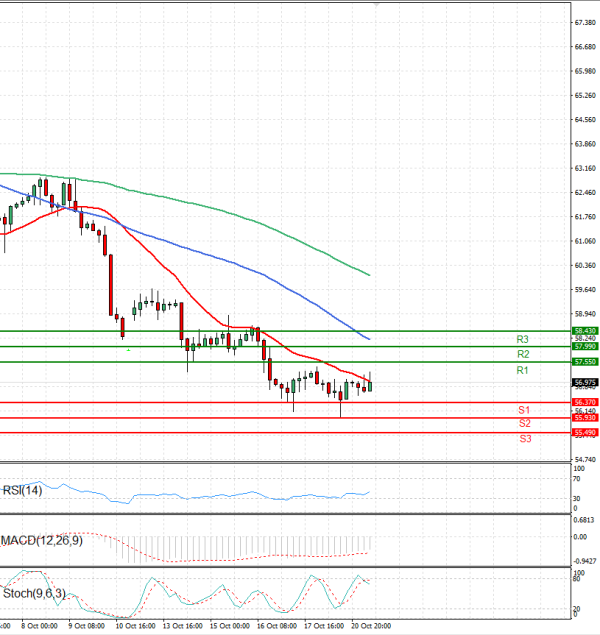Select the R3 resistance level label

point(522,339)
